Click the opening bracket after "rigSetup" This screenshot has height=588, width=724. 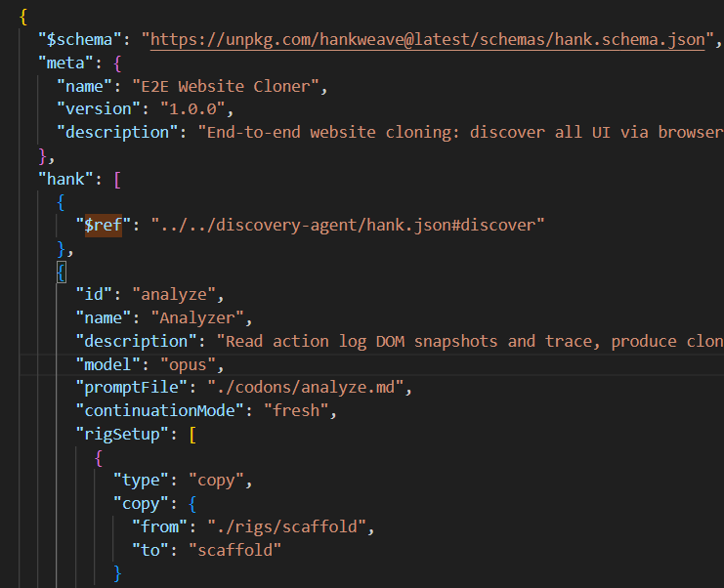click(x=192, y=435)
